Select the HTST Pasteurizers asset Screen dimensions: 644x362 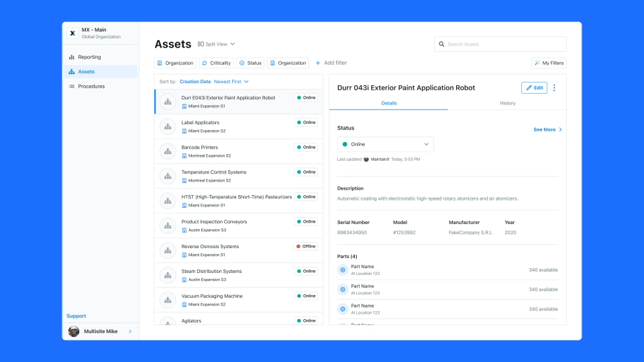click(x=239, y=200)
